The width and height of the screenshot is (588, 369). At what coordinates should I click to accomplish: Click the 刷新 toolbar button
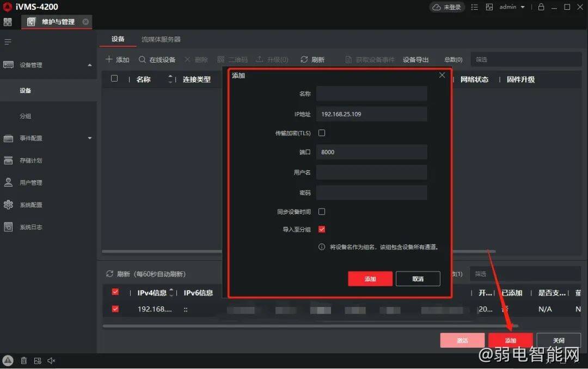[x=313, y=60]
